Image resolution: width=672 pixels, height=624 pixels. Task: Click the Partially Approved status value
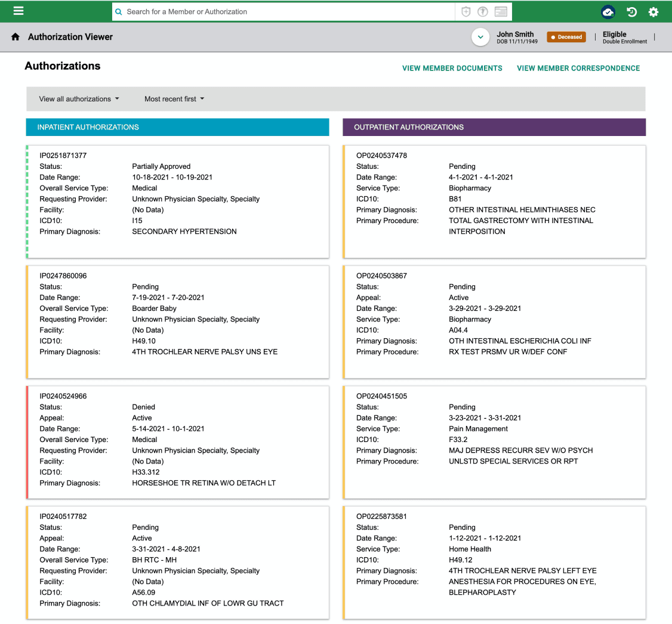pyautogui.click(x=161, y=166)
